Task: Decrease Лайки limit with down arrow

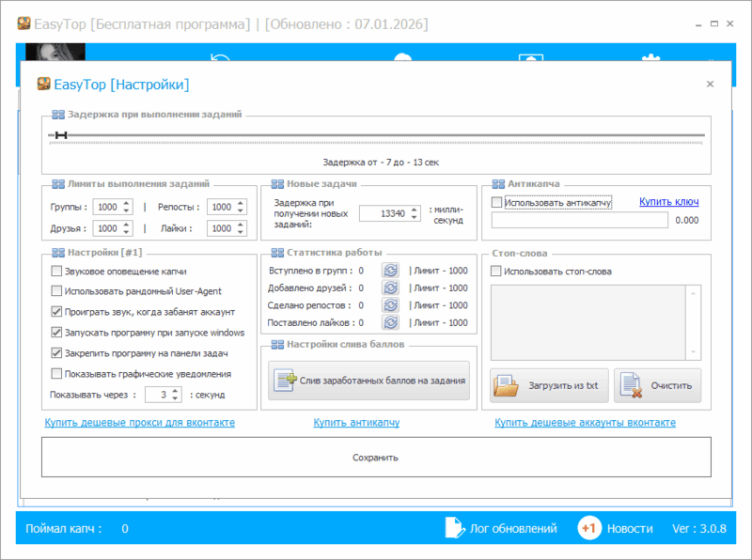Action: coord(240,232)
